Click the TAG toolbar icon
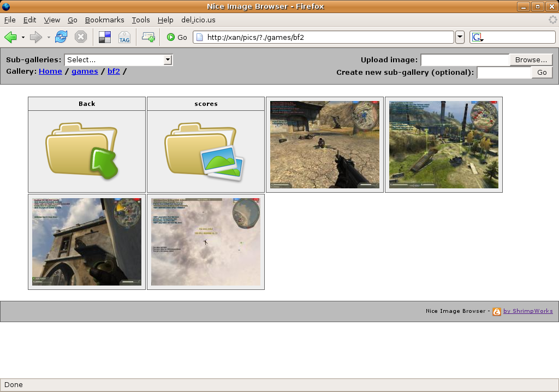The image size is (559, 392). (x=124, y=37)
